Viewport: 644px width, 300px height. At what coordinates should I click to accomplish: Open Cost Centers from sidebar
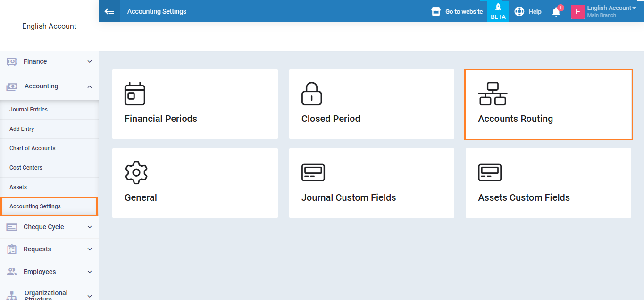click(x=25, y=168)
